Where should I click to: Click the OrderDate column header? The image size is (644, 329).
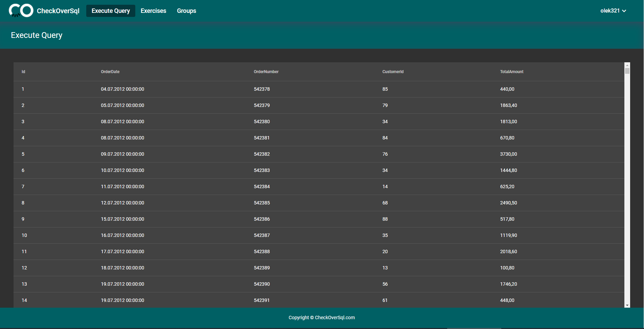[x=110, y=72]
